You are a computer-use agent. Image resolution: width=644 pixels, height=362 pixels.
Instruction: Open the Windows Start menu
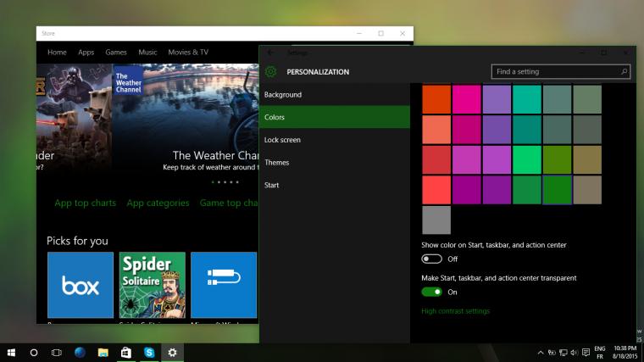pyautogui.click(x=11, y=353)
